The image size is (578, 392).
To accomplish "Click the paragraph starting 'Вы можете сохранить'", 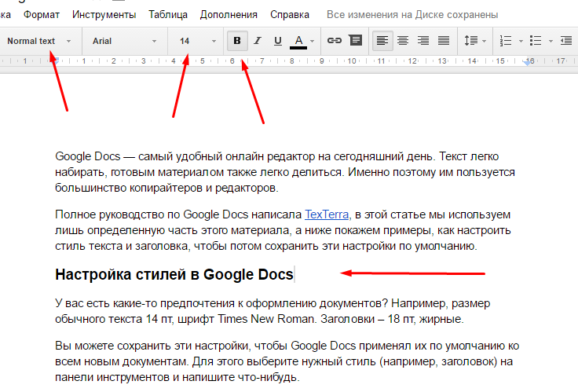I will [287, 361].
